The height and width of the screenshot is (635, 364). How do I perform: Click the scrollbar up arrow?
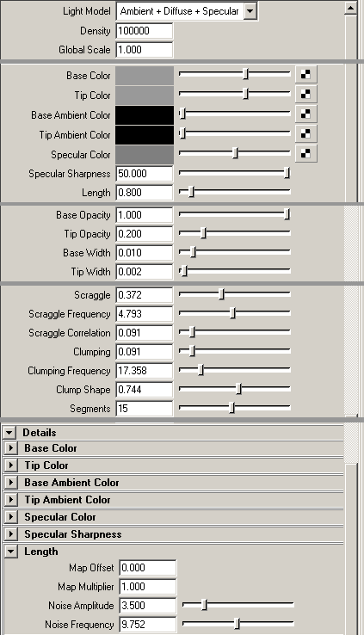click(x=350, y=7)
